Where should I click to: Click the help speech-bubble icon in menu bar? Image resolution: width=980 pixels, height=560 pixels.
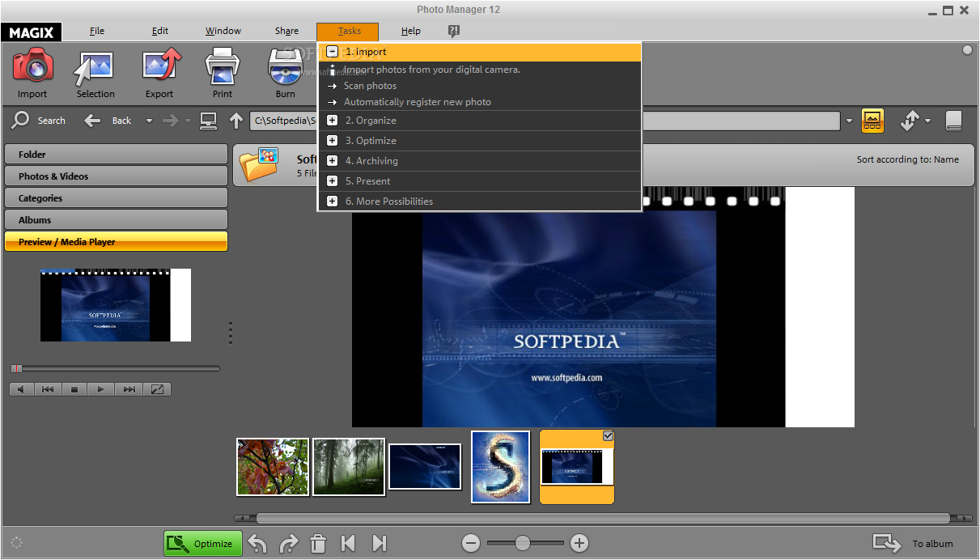pos(453,31)
